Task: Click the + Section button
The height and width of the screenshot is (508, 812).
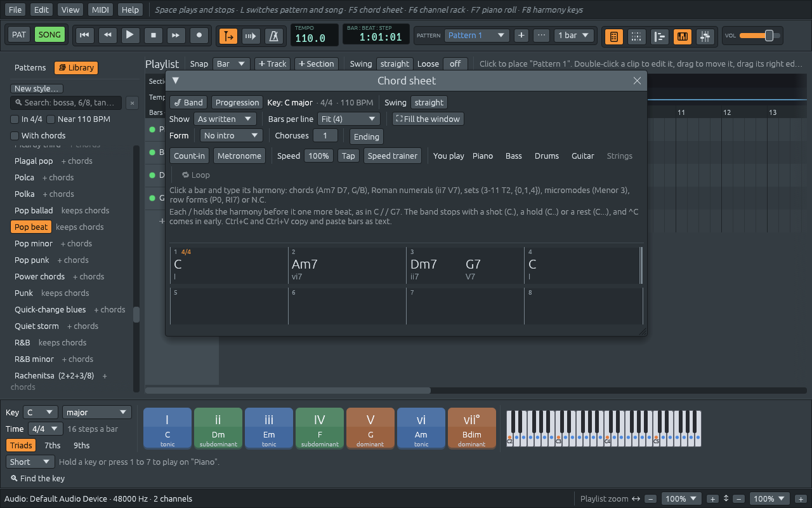Action: [x=316, y=64]
